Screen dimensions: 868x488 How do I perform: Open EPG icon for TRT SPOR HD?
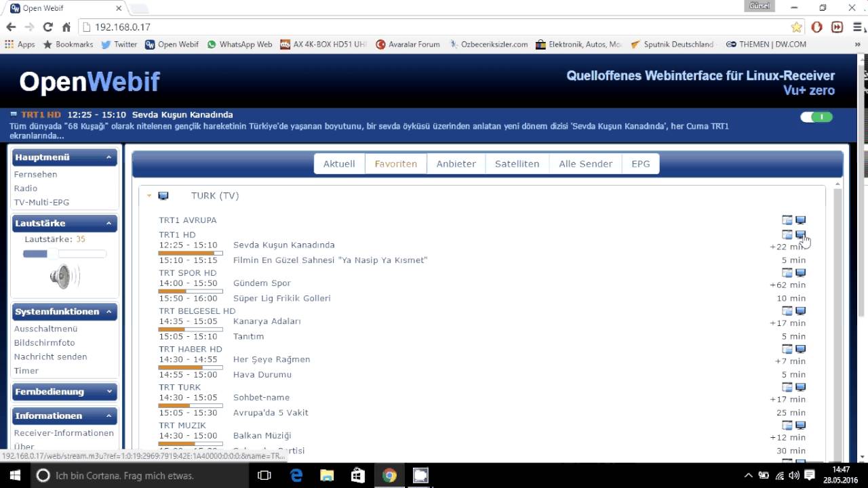tap(787, 273)
